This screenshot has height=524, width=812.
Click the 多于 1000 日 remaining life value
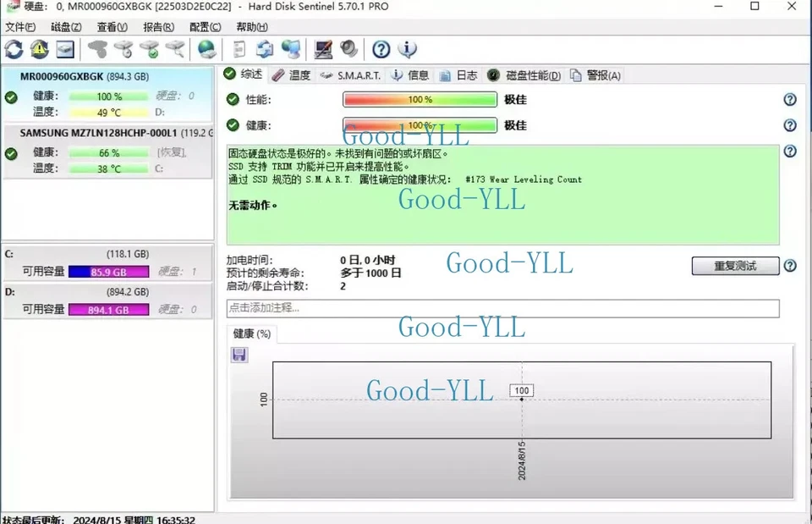[x=370, y=273]
